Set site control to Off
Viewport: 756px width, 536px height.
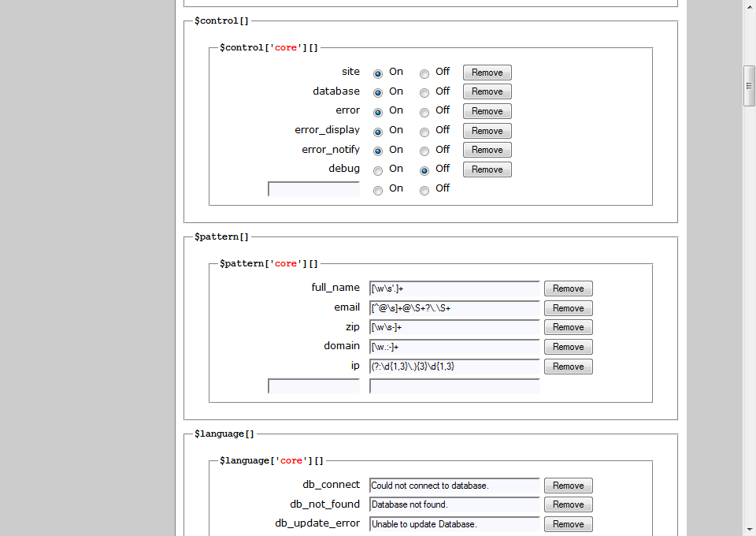pos(424,73)
